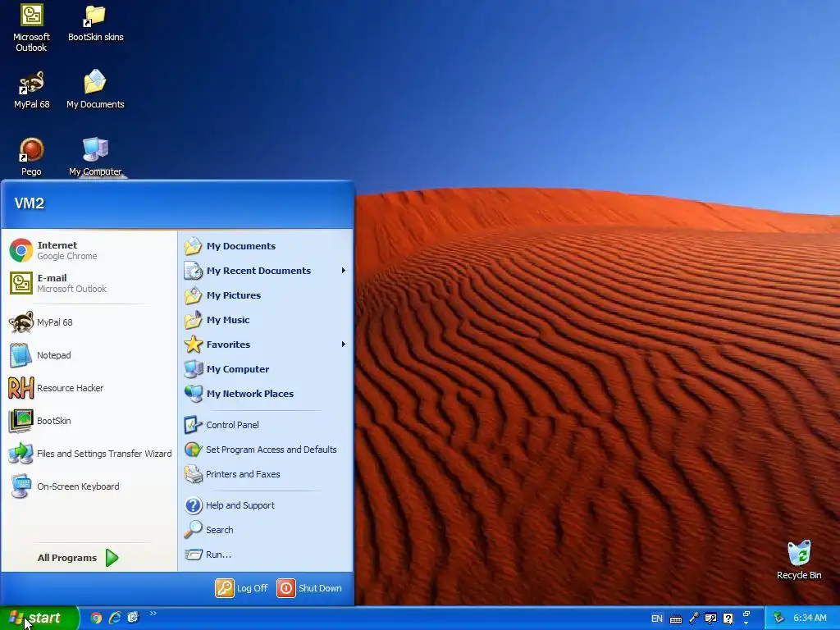Open Search from the Start menu
Image resolution: width=840 pixels, height=630 pixels.
coord(266,530)
